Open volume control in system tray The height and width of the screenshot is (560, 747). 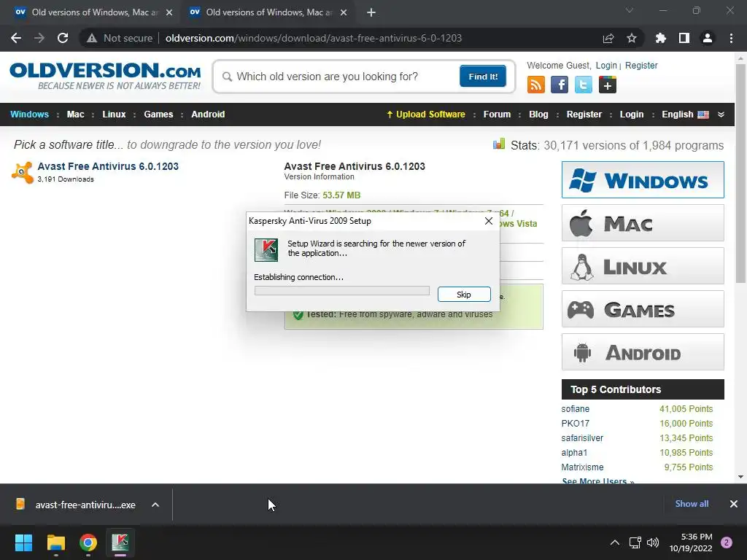point(653,542)
